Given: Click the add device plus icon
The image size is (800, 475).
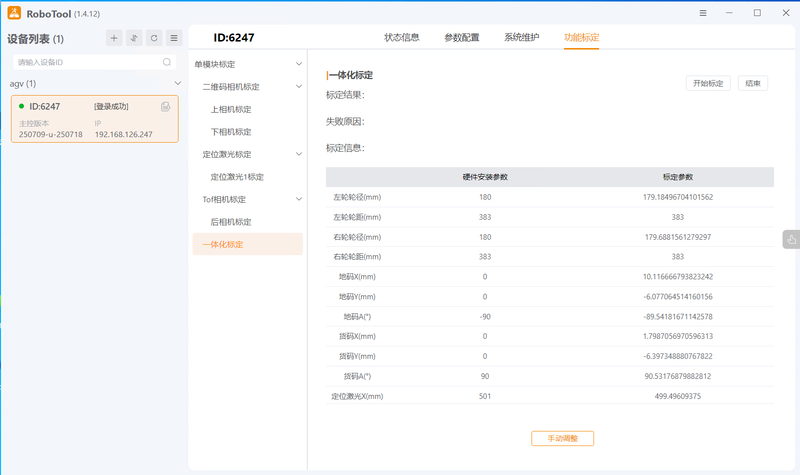Looking at the screenshot, I should (114, 38).
